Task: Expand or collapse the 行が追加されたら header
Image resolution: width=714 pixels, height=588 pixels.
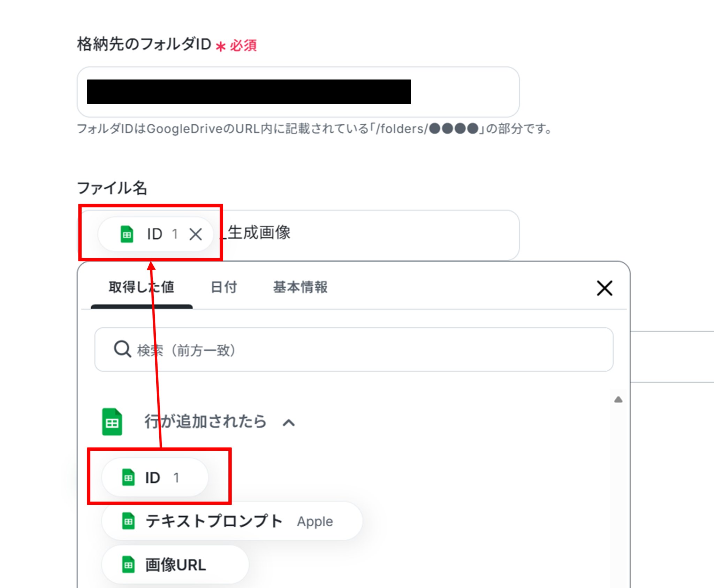Action: point(205,422)
